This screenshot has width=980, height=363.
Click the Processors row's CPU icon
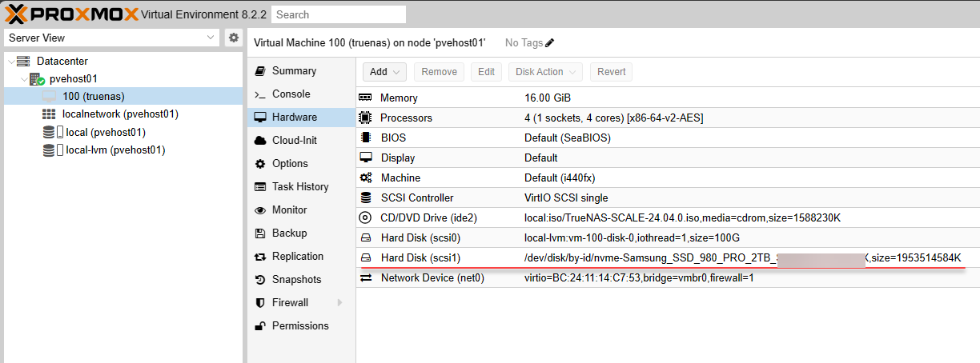click(x=365, y=118)
